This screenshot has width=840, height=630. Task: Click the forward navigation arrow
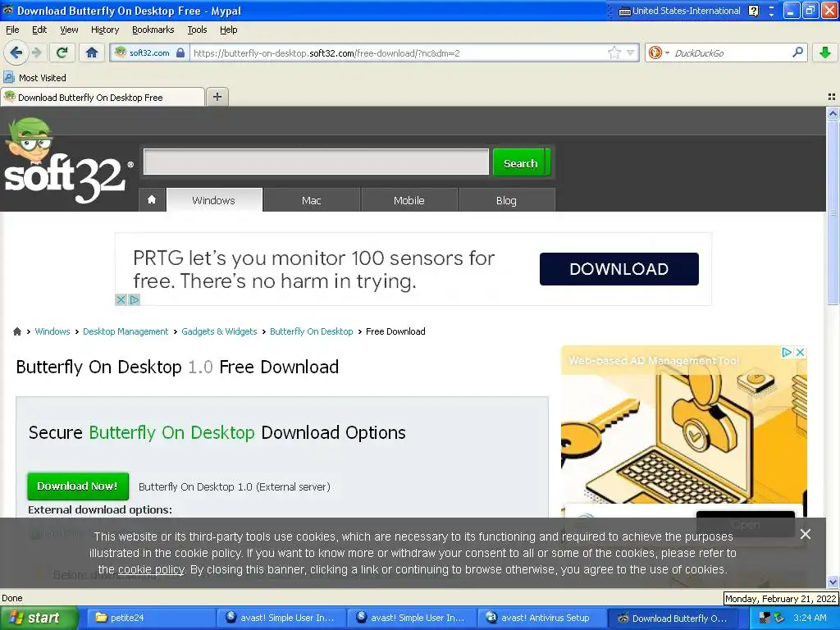coord(36,52)
